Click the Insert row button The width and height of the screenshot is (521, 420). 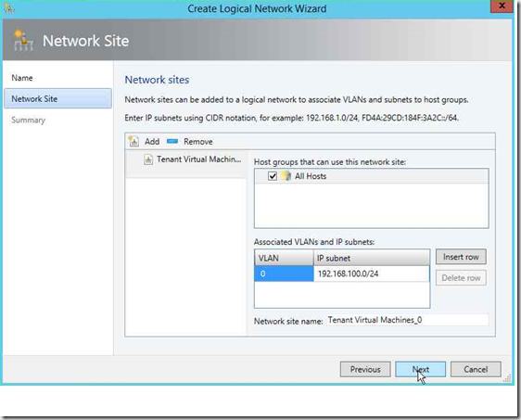tap(461, 257)
